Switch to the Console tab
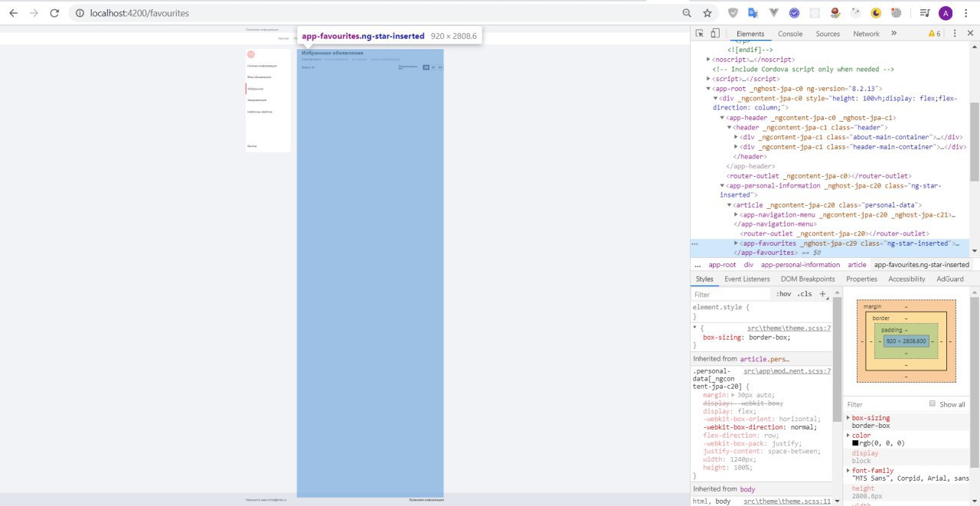The width and height of the screenshot is (980, 506). (x=790, y=34)
